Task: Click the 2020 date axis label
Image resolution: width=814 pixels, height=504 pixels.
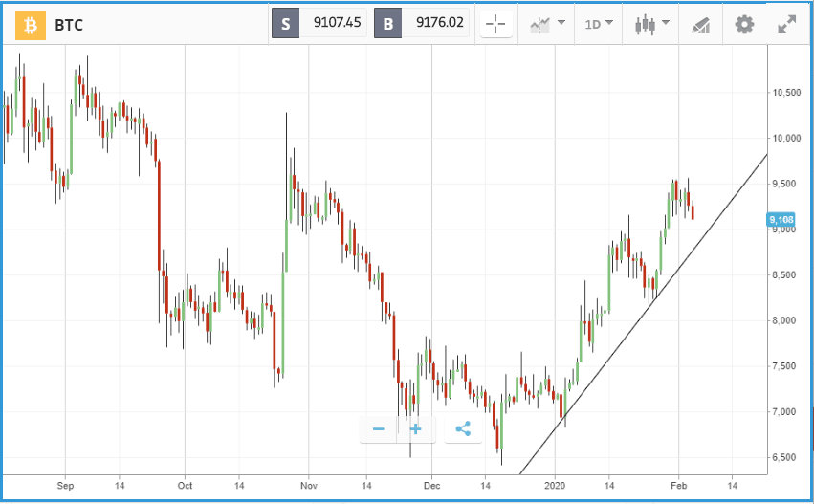Action: (555, 486)
